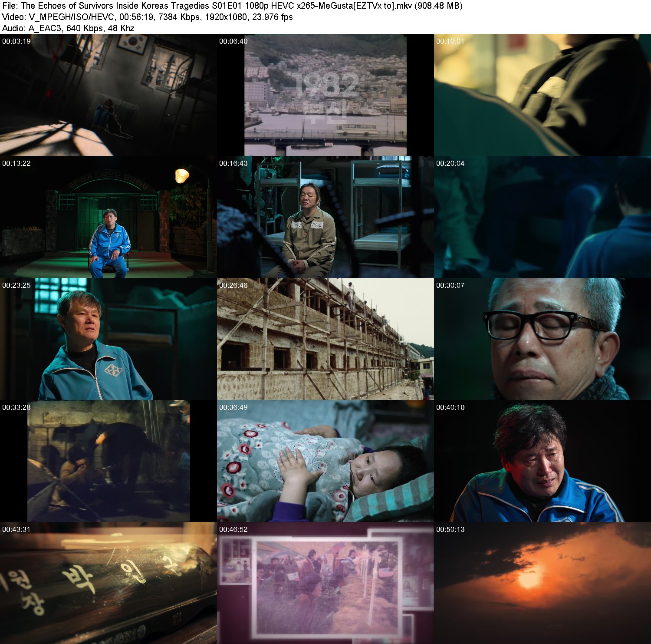The height and width of the screenshot is (644, 651).
Task: Open the thumbnail stamped 00:23:25 of man in blue jacket
Action: point(108,339)
